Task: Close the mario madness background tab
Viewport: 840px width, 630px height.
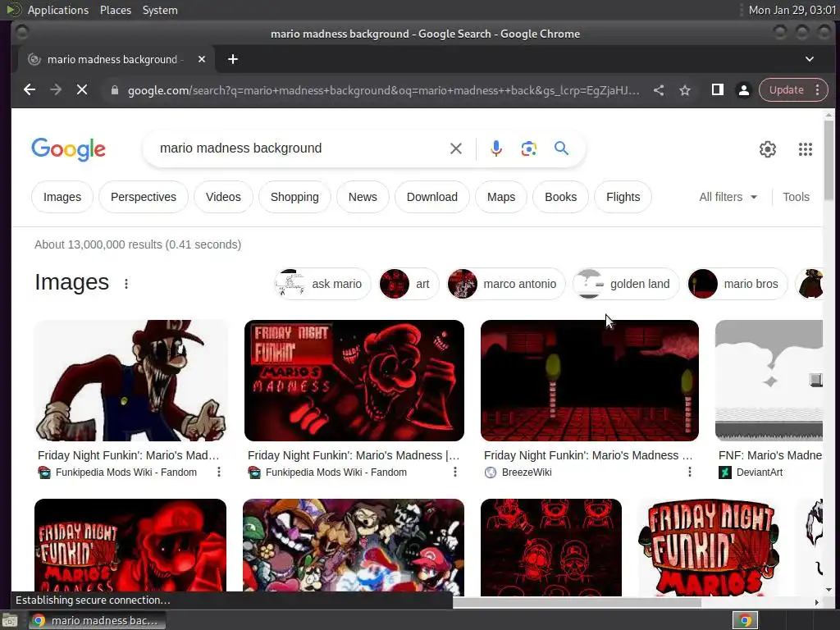Action: pyautogui.click(x=202, y=59)
